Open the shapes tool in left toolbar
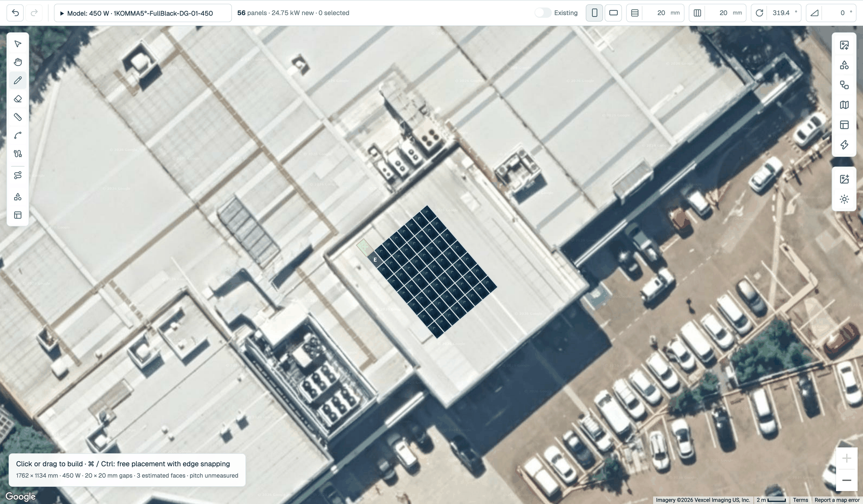 click(x=18, y=197)
